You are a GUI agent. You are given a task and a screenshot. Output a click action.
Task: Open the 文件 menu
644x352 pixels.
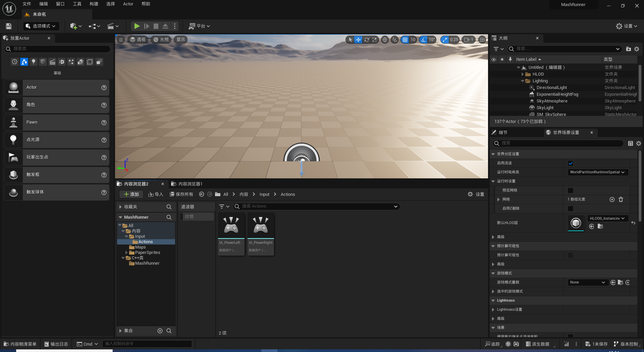click(x=27, y=4)
